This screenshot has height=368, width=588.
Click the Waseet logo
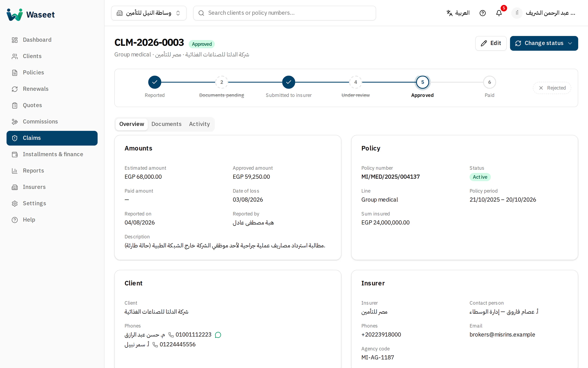(31, 15)
